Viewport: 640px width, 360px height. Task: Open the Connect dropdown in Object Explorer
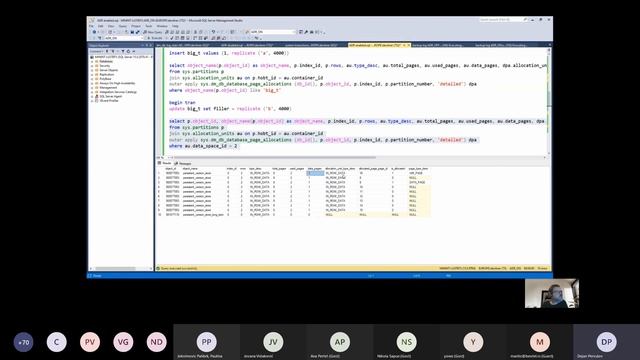97,51
